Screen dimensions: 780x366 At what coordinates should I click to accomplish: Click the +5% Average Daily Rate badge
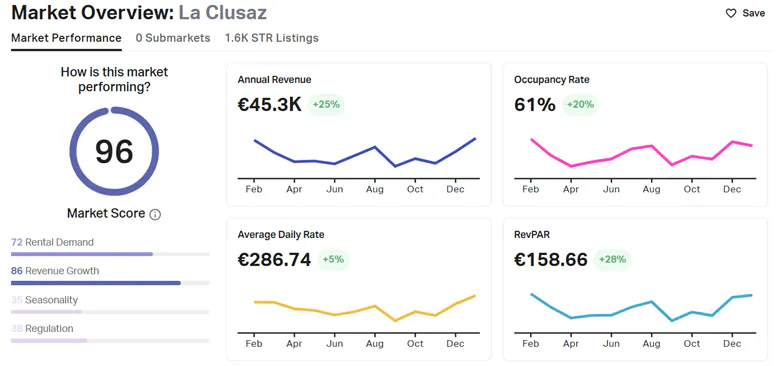[x=334, y=260]
